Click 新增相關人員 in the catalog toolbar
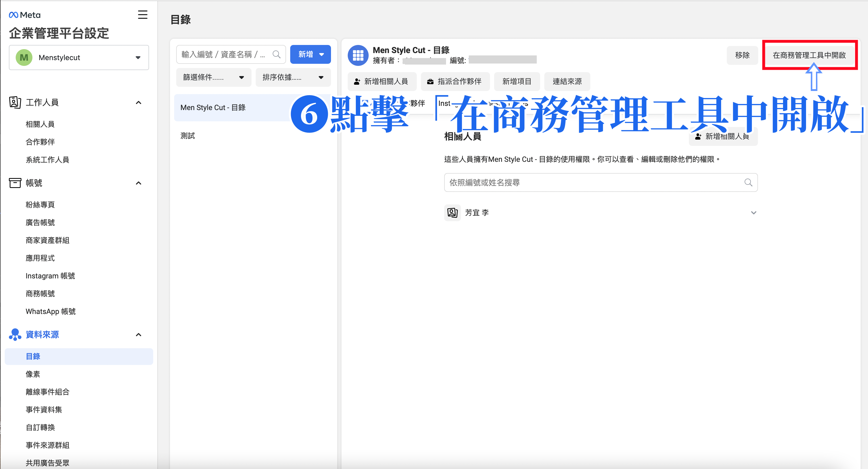 point(382,82)
